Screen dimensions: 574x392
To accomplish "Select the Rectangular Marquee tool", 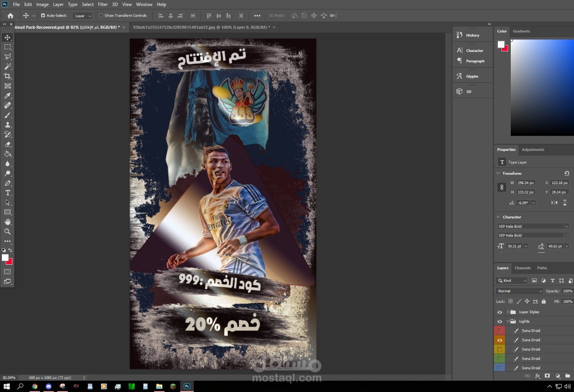I will tap(8, 47).
